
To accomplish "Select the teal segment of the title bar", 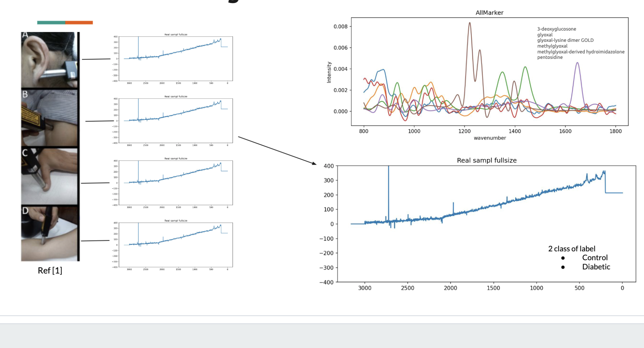I will [51, 23].
